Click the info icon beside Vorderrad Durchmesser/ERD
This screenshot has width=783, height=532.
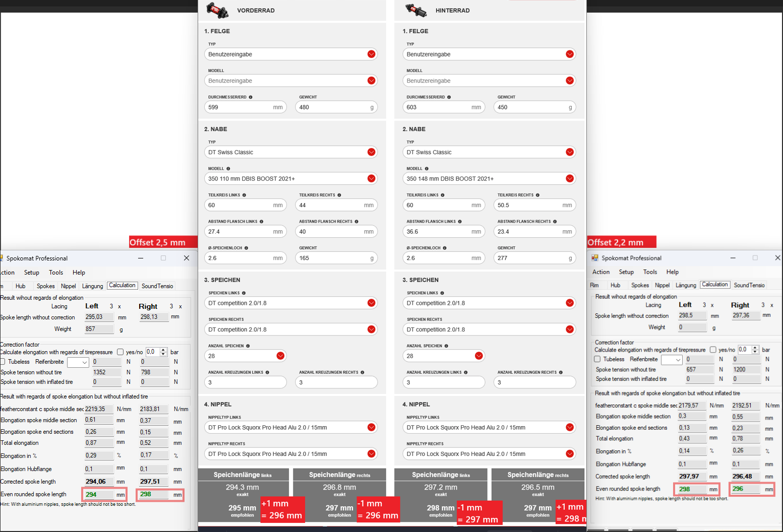(251, 97)
